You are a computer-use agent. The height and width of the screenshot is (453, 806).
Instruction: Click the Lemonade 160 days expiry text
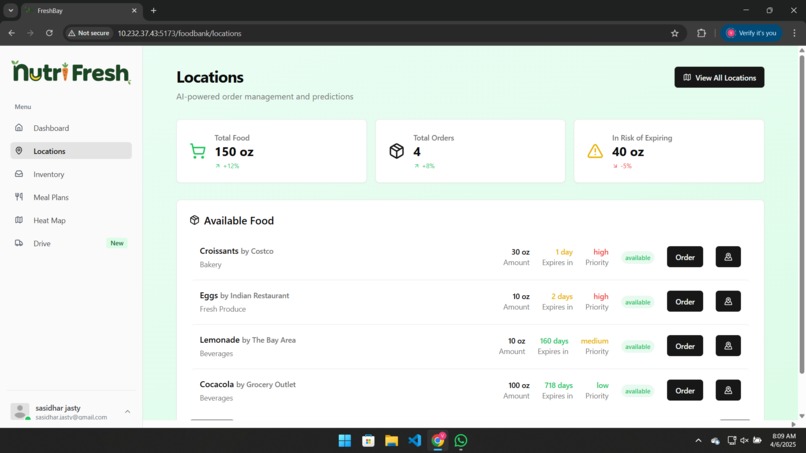(x=554, y=341)
